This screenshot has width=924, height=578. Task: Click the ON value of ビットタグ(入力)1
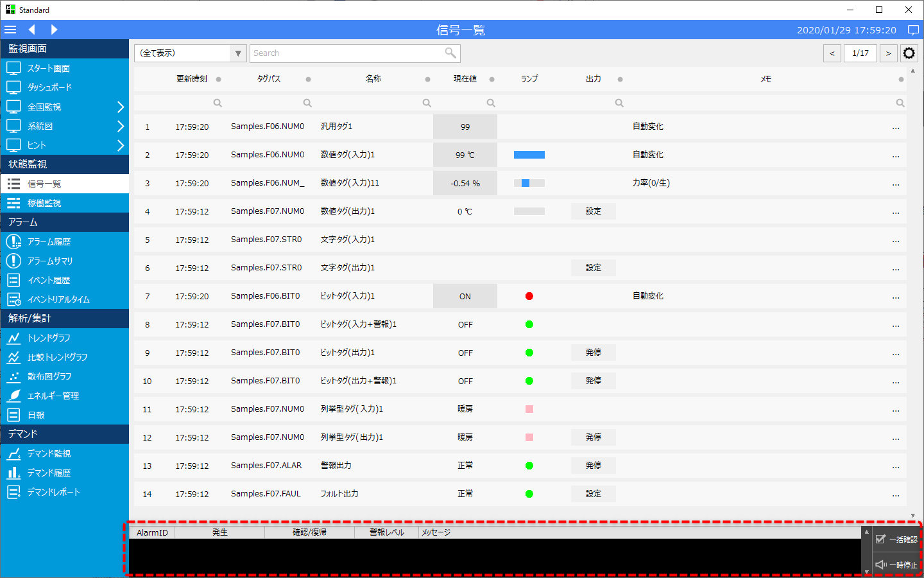pyautogui.click(x=465, y=295)
